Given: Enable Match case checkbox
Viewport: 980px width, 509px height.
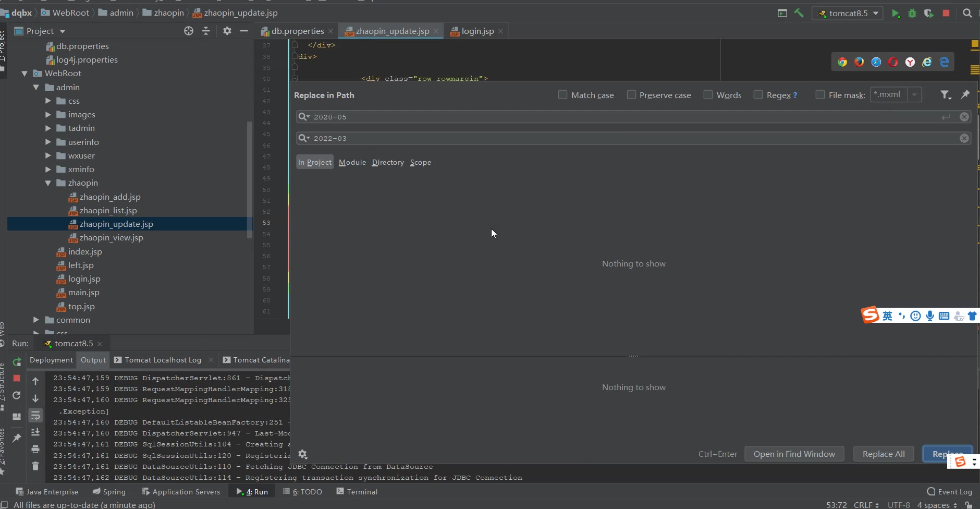Looking at the screenshot, I should coord(562,95).
